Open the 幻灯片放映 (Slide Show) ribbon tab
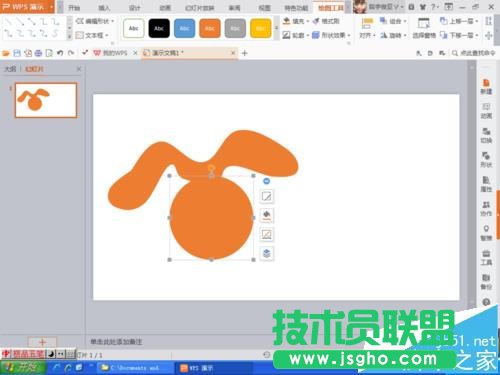 (x=199, y=8)
